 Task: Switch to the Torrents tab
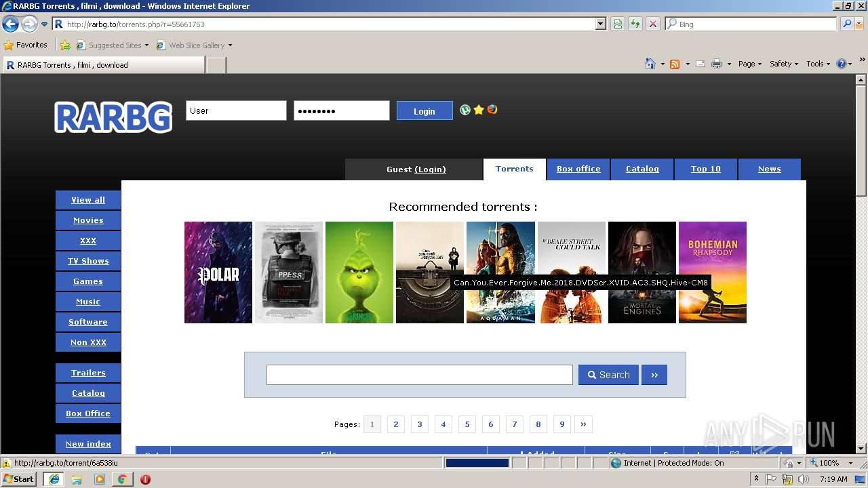pyautogui.click(x=514, y=169)
